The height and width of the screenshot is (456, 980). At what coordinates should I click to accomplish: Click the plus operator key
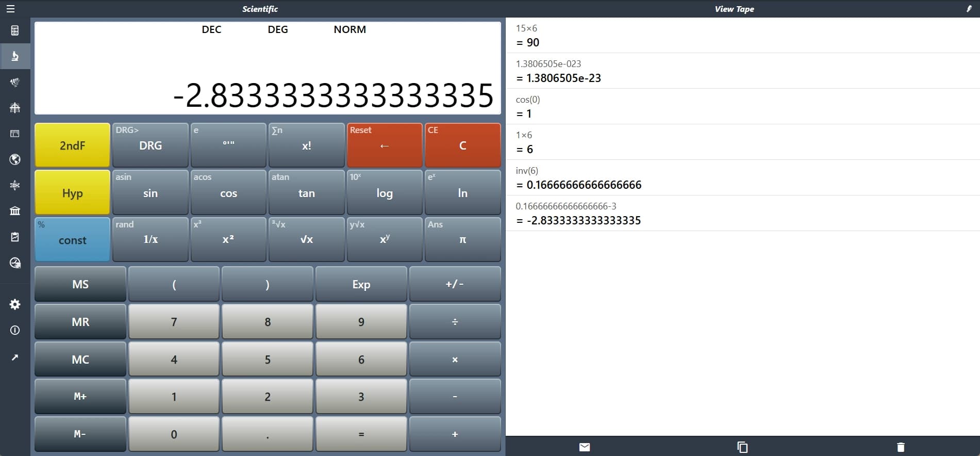pos(455,434)
